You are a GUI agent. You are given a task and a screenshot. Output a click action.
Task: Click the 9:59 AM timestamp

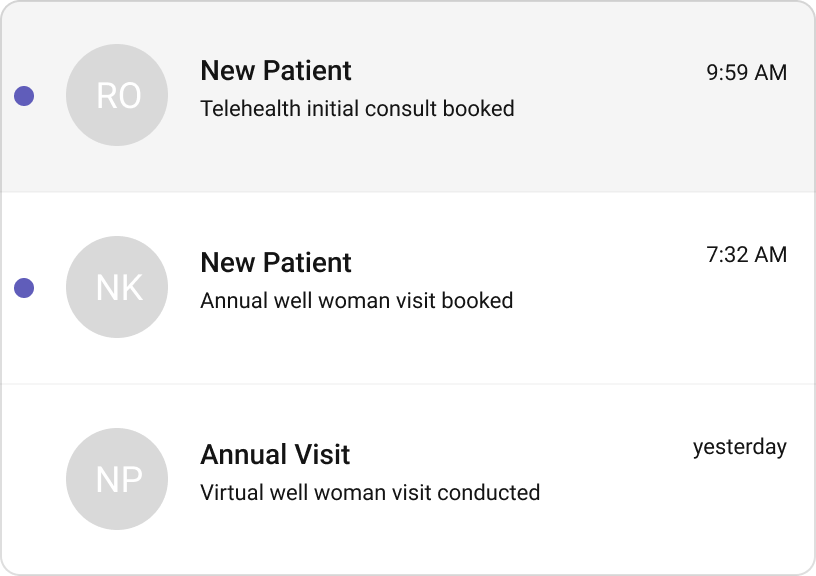[746, 71]
